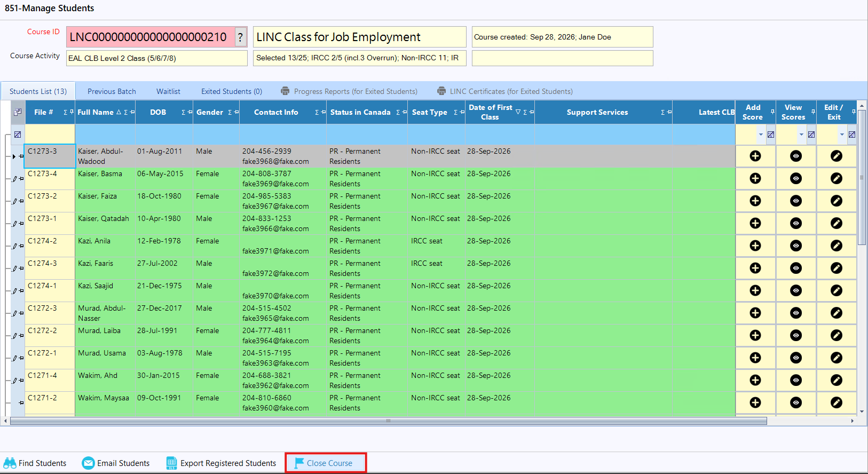Clear the Edit / Exit column filter
The height and width of the screenshot is (474, 868).
tap(852, 135)
